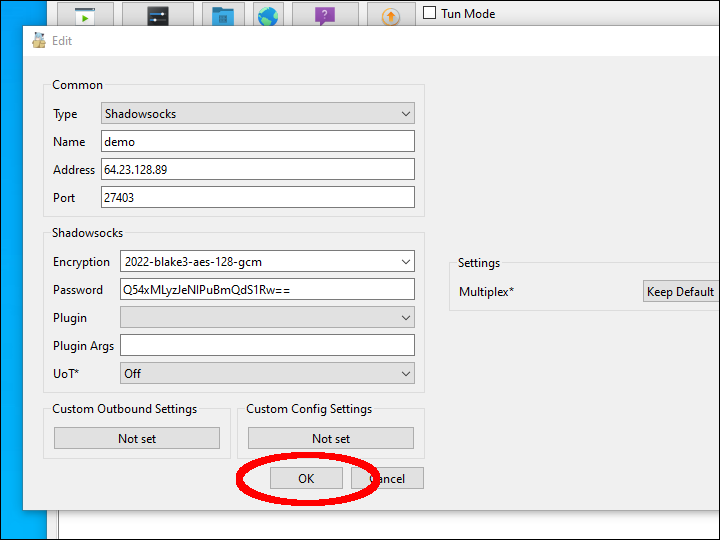
Task: Enable the Tun Mode checkbox
Action: click(429, 13)
